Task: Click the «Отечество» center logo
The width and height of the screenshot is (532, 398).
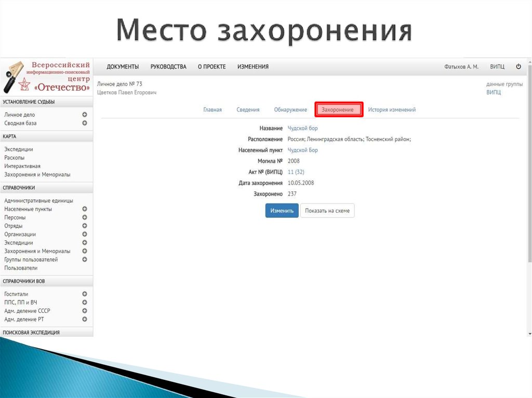Action: click(x=47, y=77)
